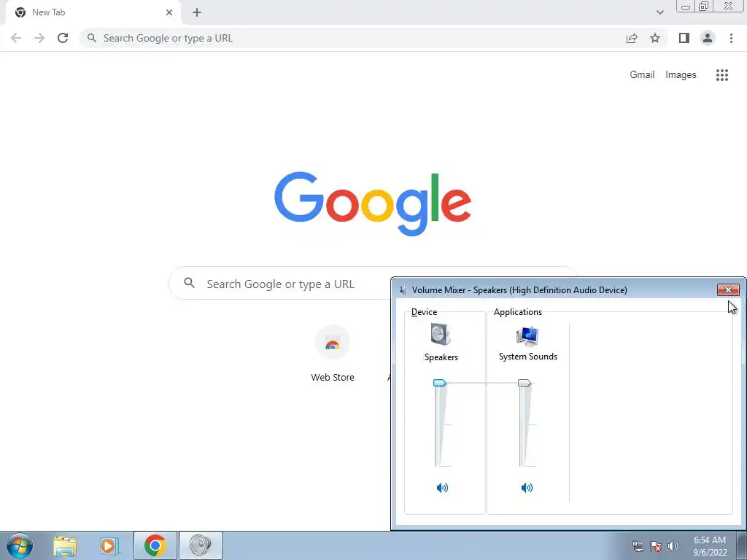Open the Images link
The image size is (747, 560).
[x=681, y=75]
